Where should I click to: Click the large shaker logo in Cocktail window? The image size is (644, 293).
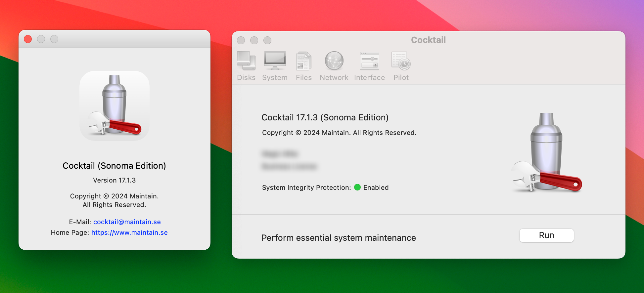click(x=546, y=152)
